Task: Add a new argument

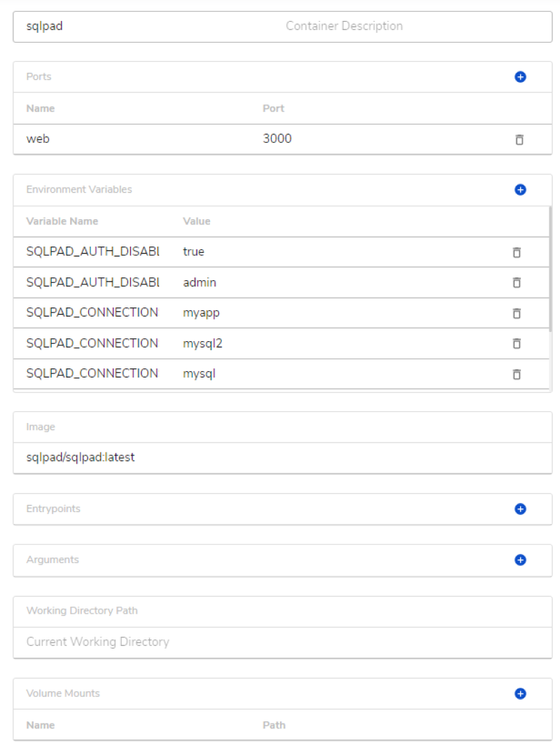Action: 520,560
